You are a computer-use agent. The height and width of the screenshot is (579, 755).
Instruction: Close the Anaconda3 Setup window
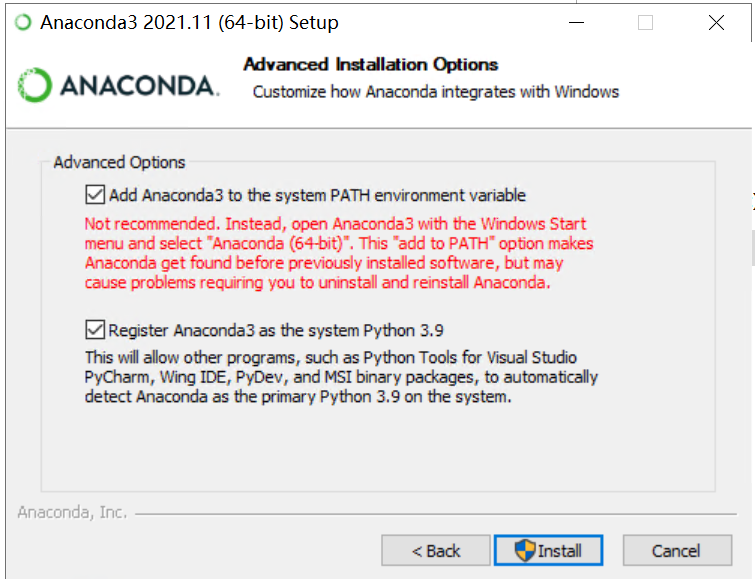pyautogui.click(x=716, y=23)
